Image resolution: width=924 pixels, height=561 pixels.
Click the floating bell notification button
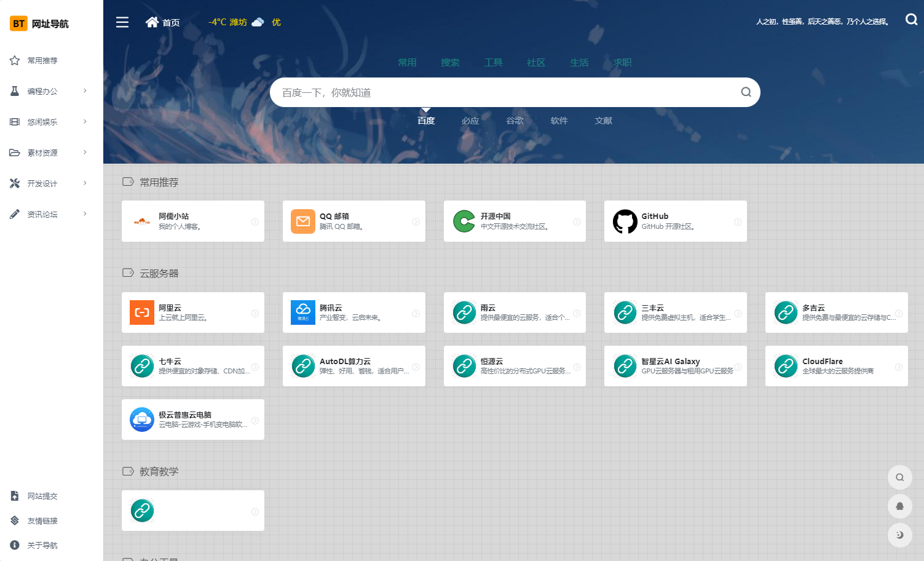click(x=899, y=506)
